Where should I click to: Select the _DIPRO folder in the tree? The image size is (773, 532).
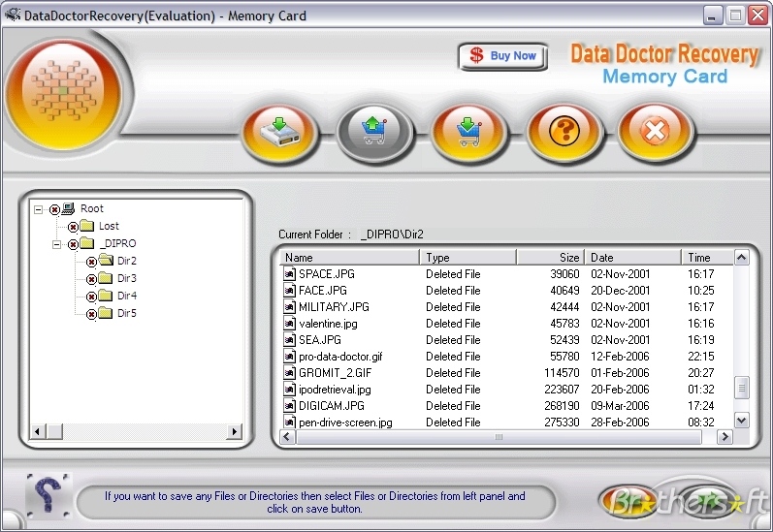pyautogui.click(x=118, y=243)
